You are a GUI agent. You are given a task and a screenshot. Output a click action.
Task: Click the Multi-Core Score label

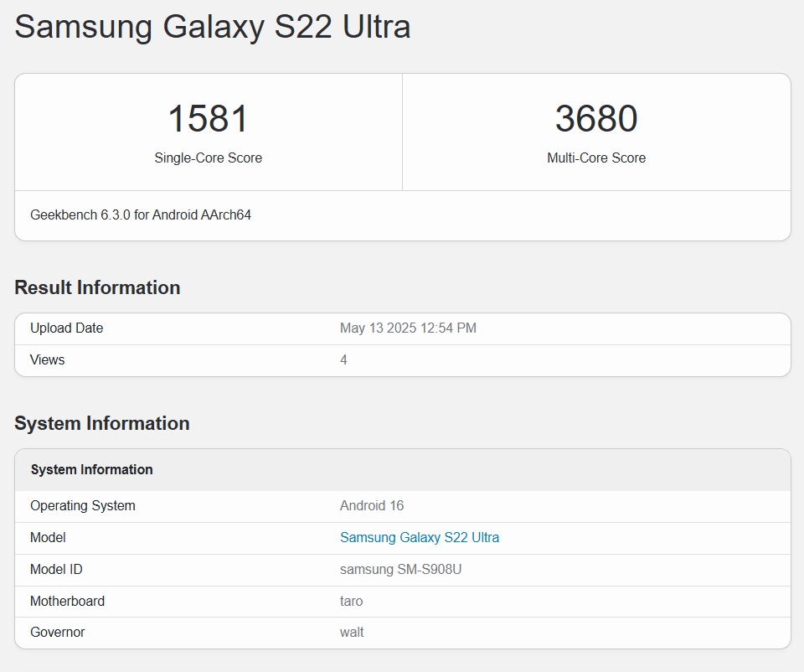pyautogui.click(x=596, y=158)
